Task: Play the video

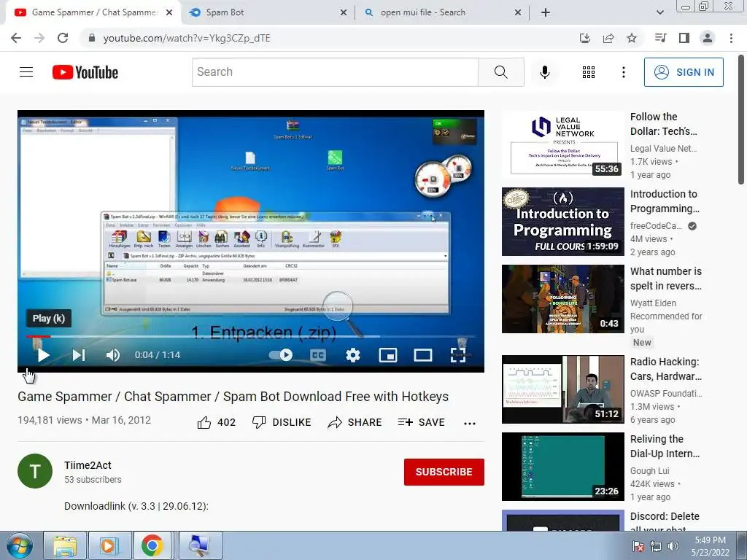Action: (43, 355)
